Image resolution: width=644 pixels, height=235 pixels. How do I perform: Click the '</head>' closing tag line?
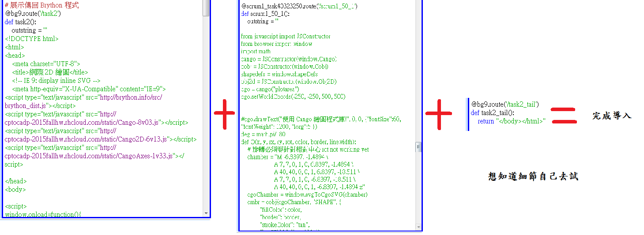tap(15, 181)
